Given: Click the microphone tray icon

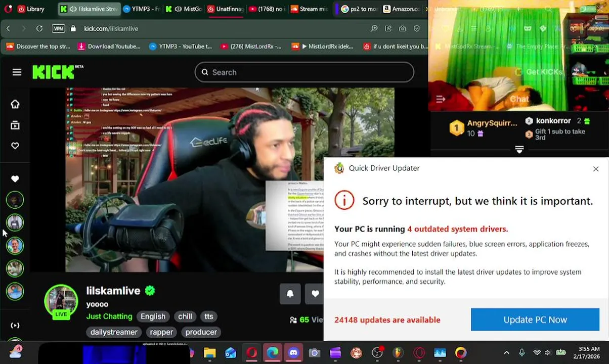Looking at the screenshot, I should [x=522, y=353].
